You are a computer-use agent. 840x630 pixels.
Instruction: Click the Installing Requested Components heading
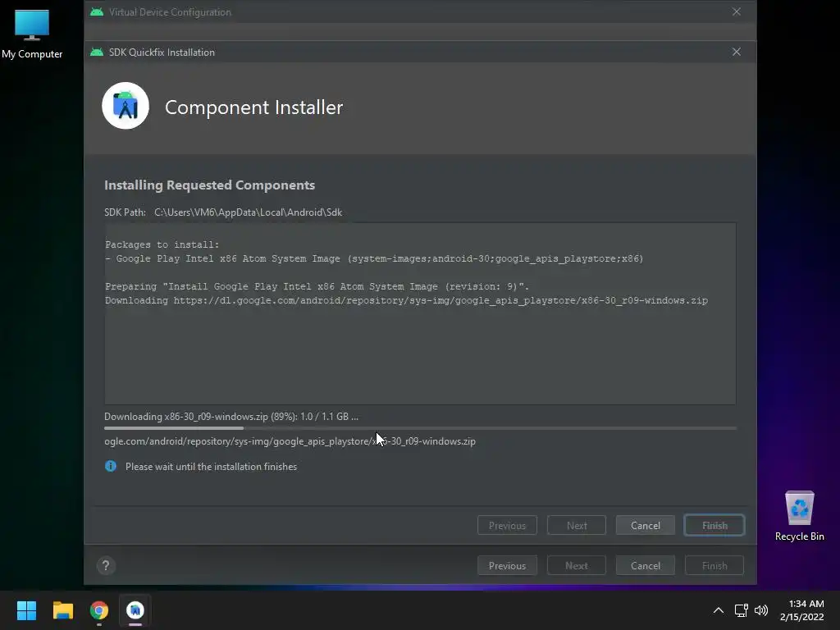pyautogui.click(x=209, y=185)
